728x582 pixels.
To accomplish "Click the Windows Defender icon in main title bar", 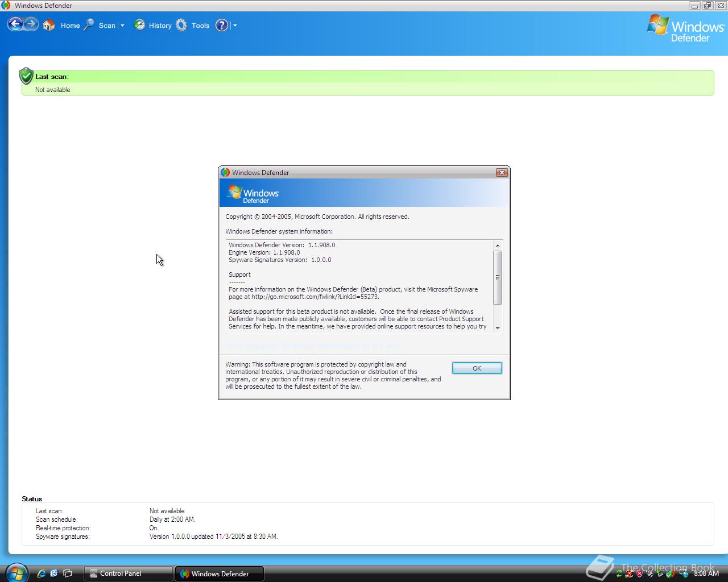I will [6, 5].
